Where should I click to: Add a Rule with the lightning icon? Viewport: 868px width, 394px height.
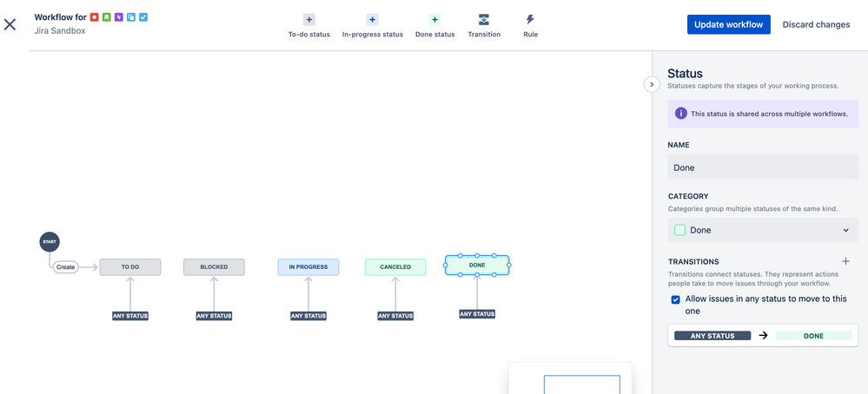click(530, 26)
